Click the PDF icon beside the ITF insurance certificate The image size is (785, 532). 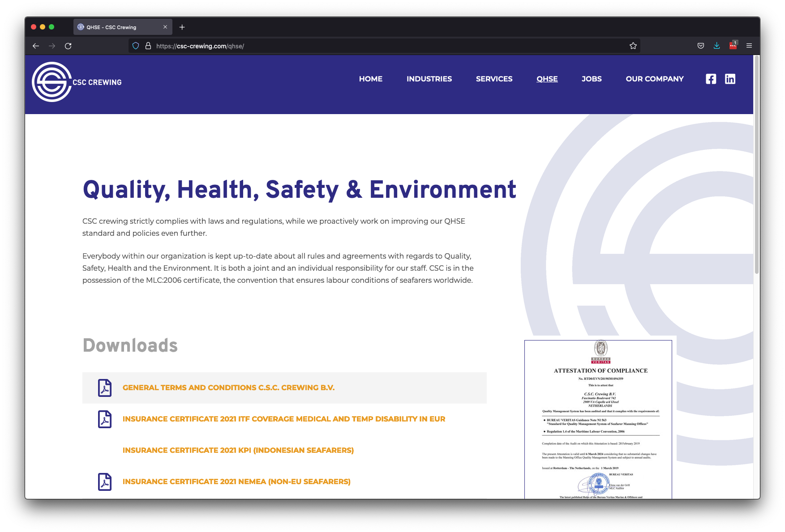pyautogui.click(x=104, y=419)
